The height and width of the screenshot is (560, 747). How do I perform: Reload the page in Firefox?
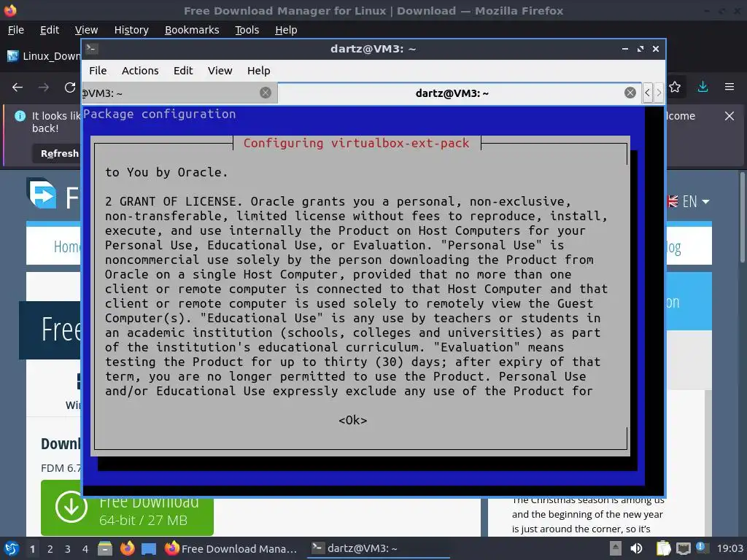70,87
